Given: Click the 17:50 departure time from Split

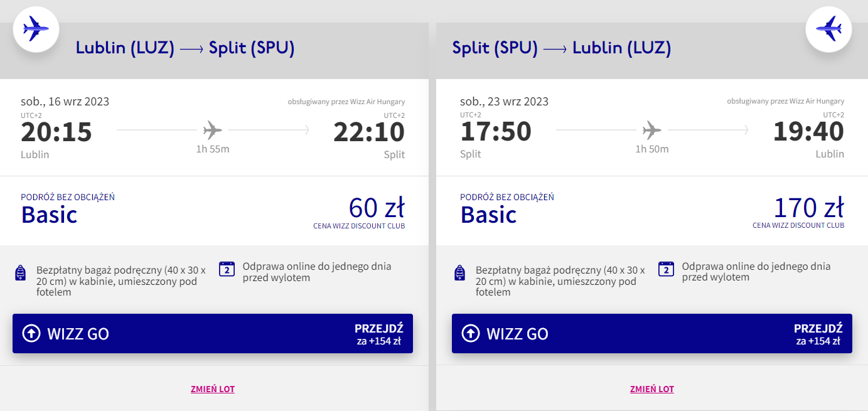Looking at the screenshot, I should pos(496,132).
